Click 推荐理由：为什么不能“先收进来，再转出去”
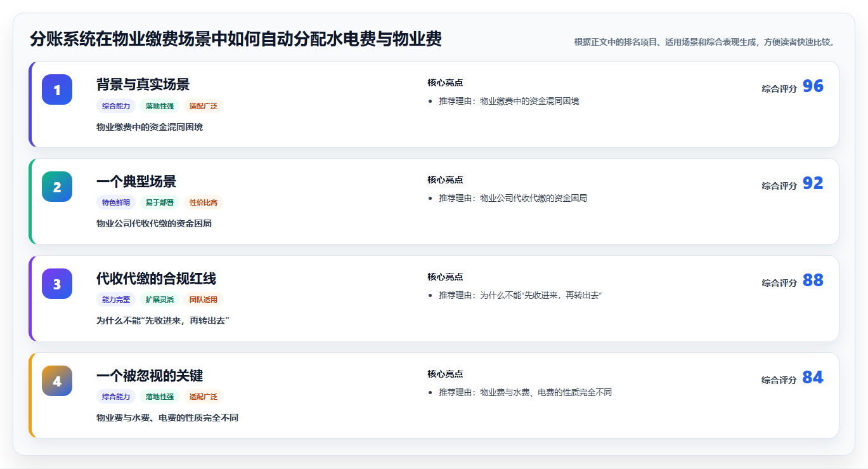This screenshot has height=469, width=868. pyautogui.click(x=520, y=295)
